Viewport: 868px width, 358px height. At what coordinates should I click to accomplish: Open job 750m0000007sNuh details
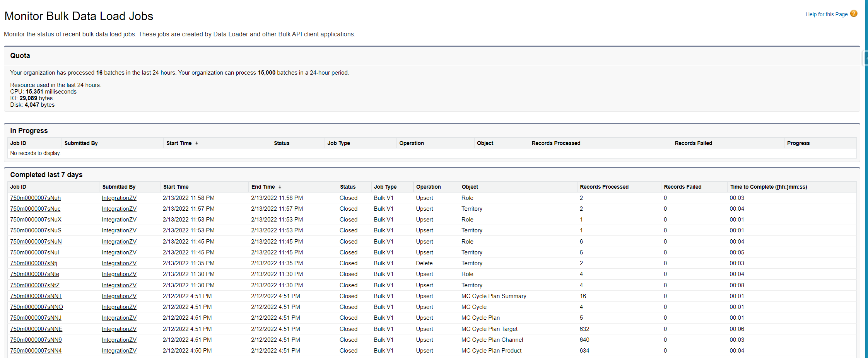pos(35,198)
